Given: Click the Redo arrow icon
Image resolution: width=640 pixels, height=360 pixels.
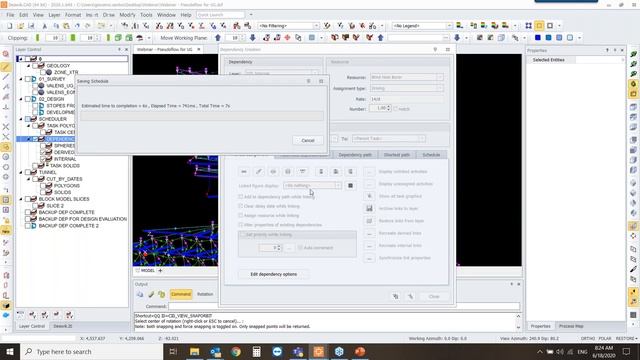Looking at the screenshot, I should [x=88, y=26].
